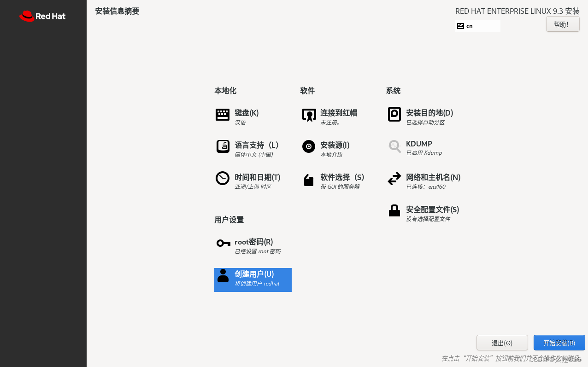The height and width of the screenshot is (367, 588).
Task: Click the status text 简体中文 (中国)
Action: [x=254, y=155]
